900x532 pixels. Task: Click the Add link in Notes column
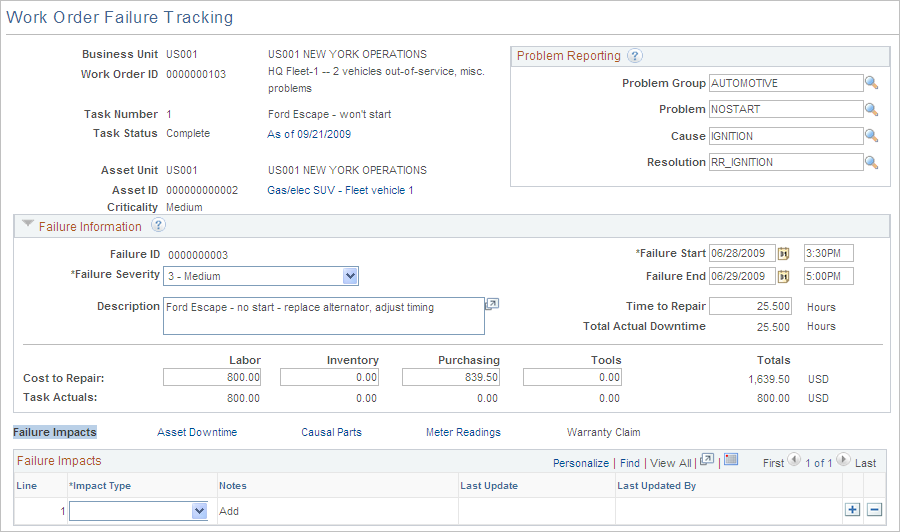point(228,511)
